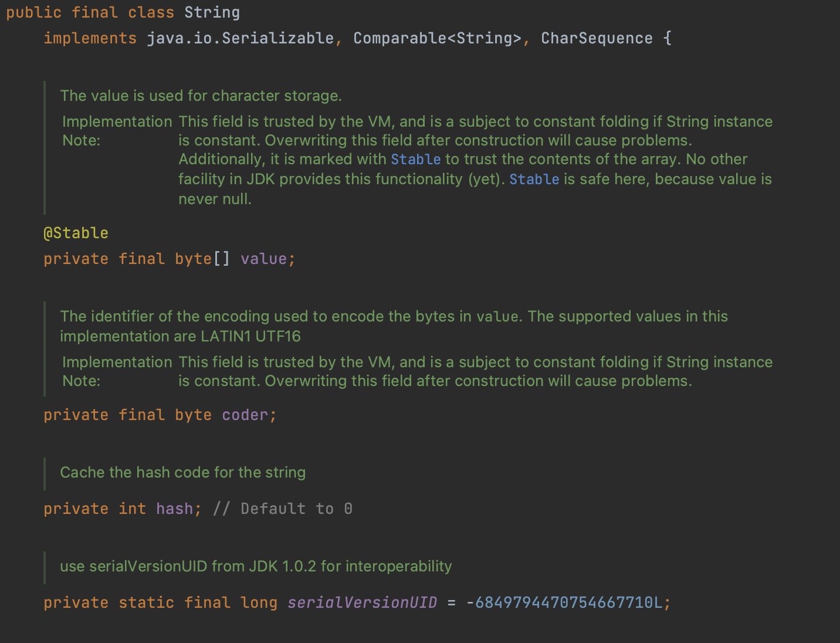Click the coder field identifier
840x643 pixels.
point(245,415)
